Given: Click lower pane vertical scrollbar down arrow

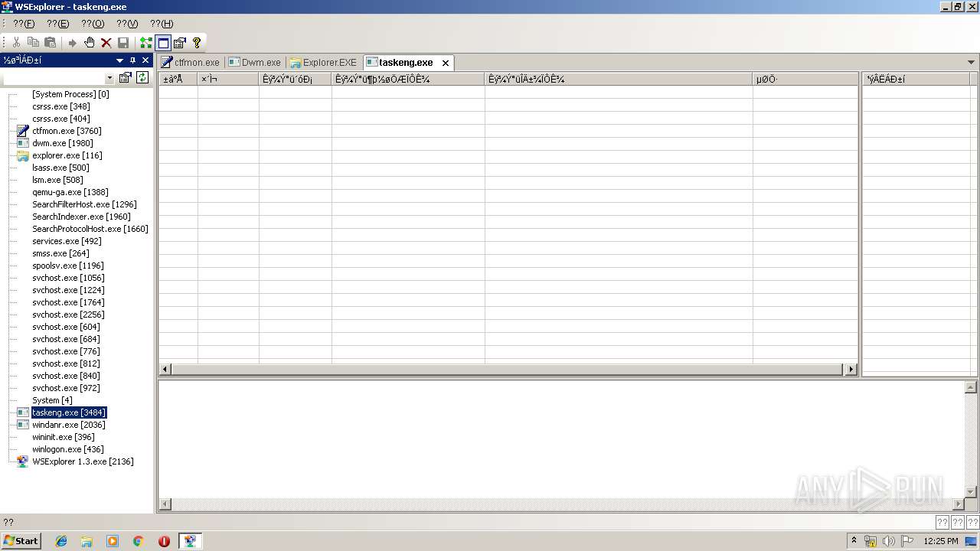Looking at the screenshot, I should [x=970, y=492].
